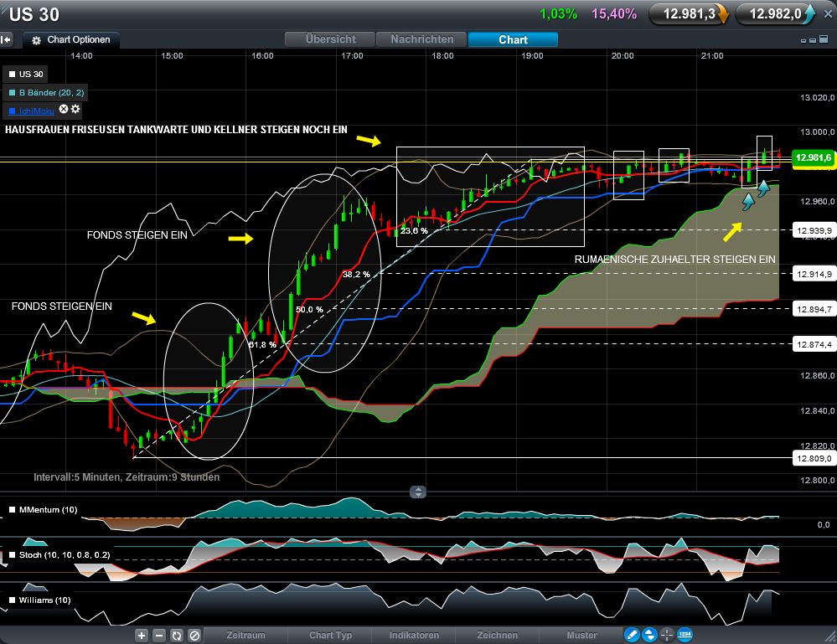
Task: Open IchiMoku indicator settings gear
Action: (x=75, y=109)
